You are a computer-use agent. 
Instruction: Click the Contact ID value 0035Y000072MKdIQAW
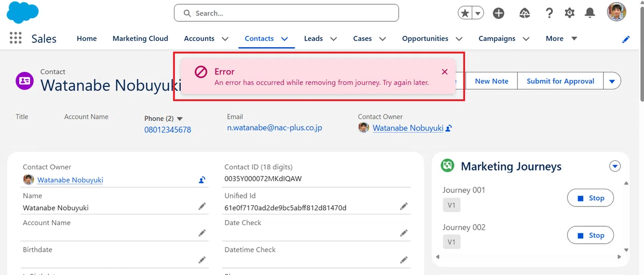click(263, 179)
